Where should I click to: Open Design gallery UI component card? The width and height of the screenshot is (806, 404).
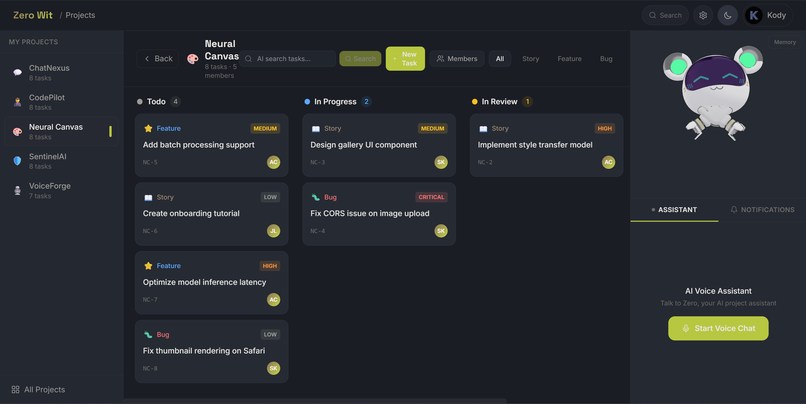pyautogui.click(x=379, y=145)
